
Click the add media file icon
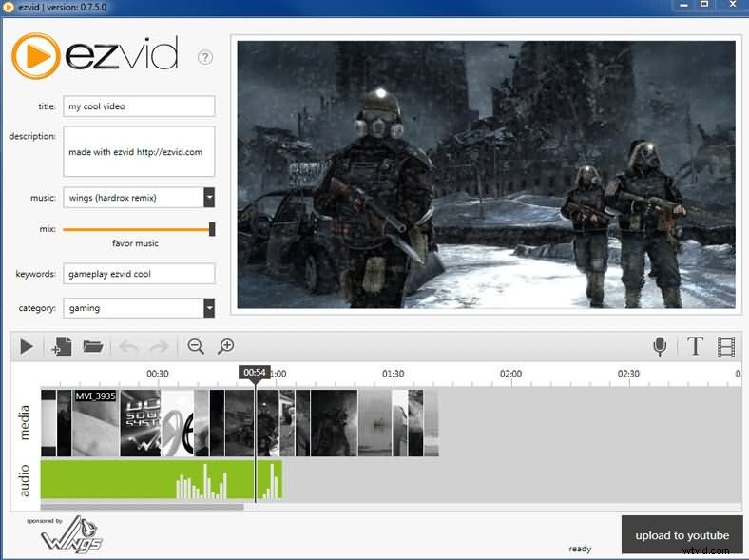point(61,347)
